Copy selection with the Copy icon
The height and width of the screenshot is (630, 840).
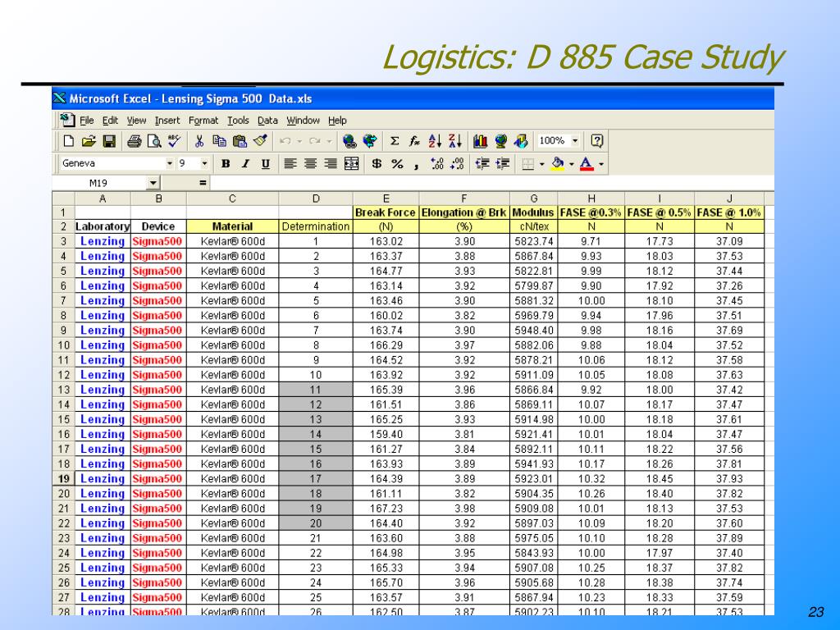pos(219,141)
